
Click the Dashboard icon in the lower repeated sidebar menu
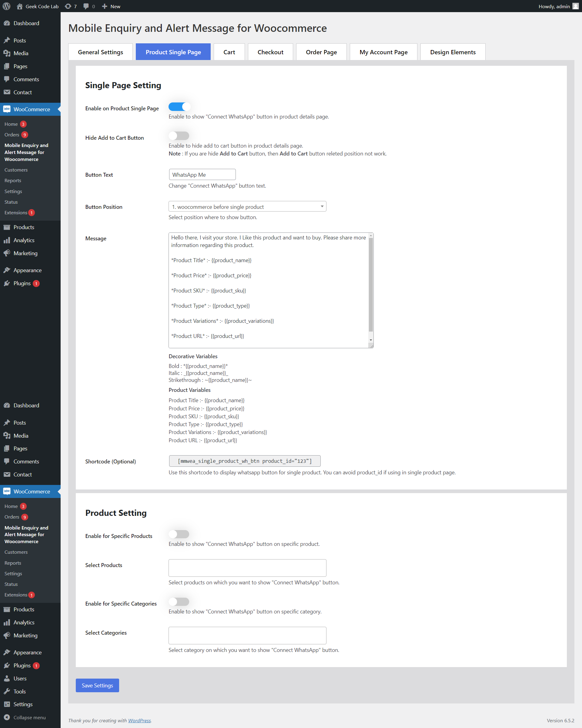[x=7, y=405]
